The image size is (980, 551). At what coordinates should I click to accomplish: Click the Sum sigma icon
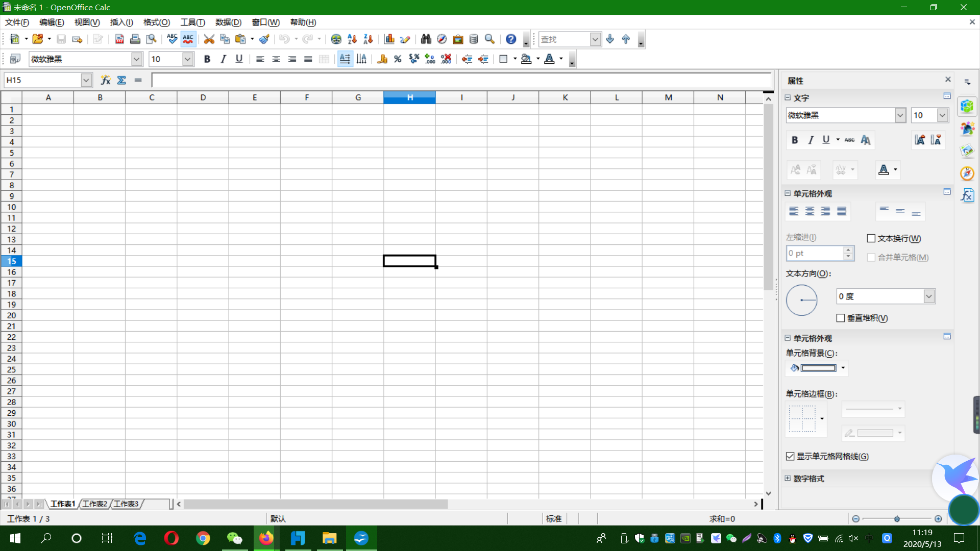(x=121, y=80)
